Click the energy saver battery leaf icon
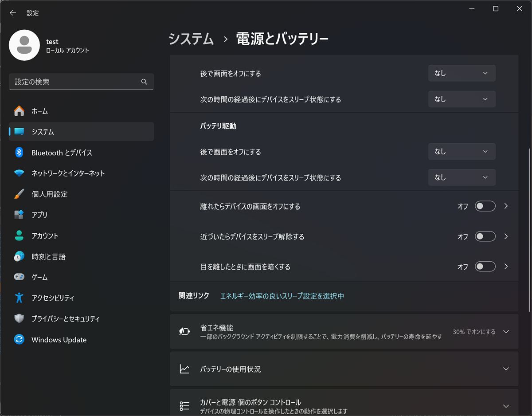The width and height of the screenshot is (532, 416). [x=184, y=331]
